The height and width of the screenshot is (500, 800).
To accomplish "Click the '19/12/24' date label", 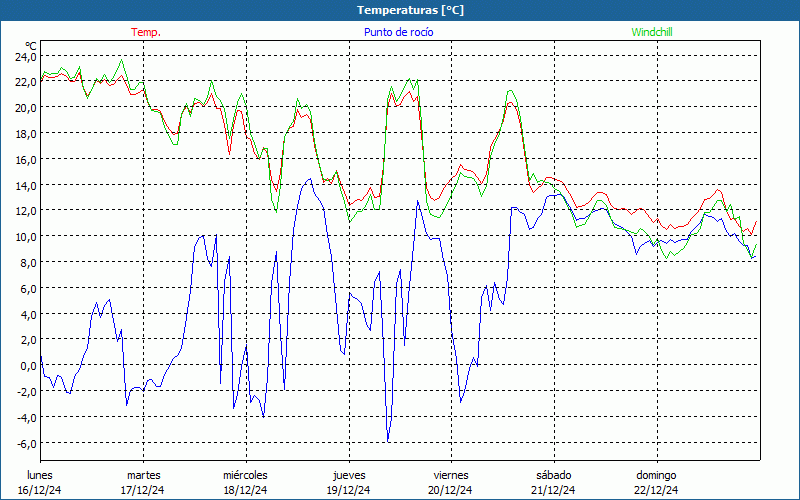I will pyautogui.click(x=348, y=490).
